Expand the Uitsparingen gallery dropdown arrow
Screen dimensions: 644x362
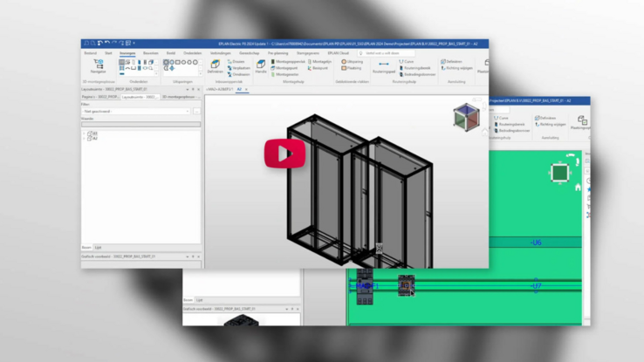click(x=200, y=74)
